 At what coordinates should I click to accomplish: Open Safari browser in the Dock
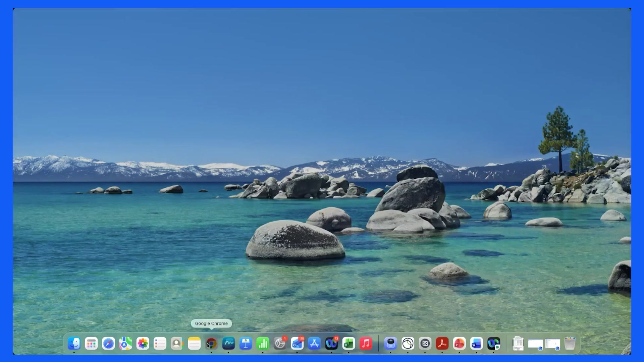pos(108,344)
